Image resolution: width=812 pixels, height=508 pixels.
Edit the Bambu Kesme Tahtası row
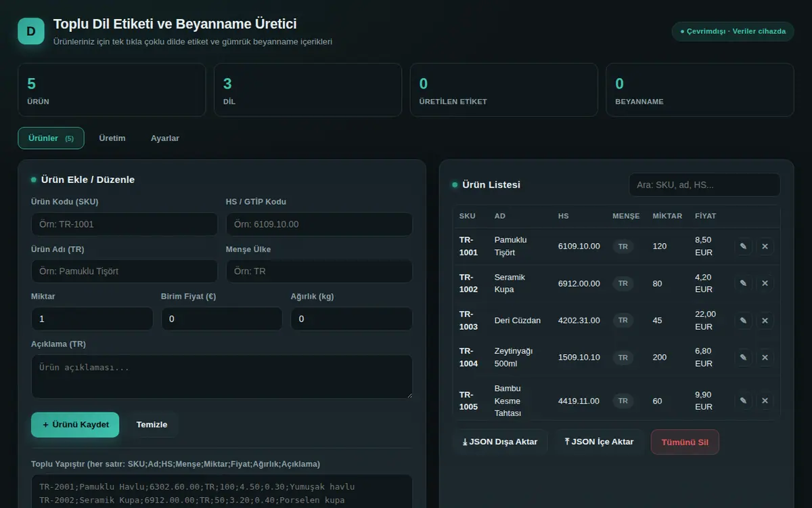pyautogui.click(x=743, y=401)
